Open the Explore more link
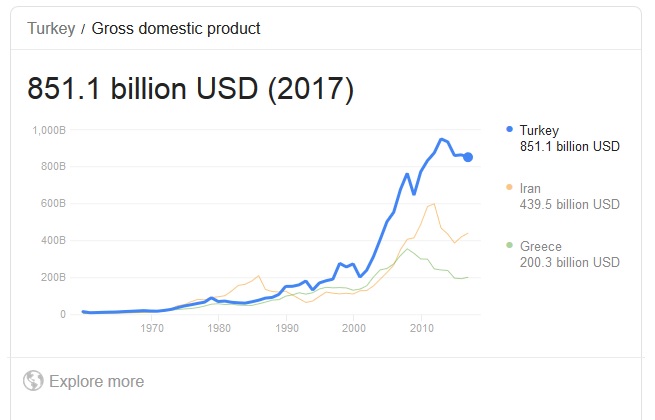Screen dimensions: 655x420 pyautogui.click(x=96, y=381)
